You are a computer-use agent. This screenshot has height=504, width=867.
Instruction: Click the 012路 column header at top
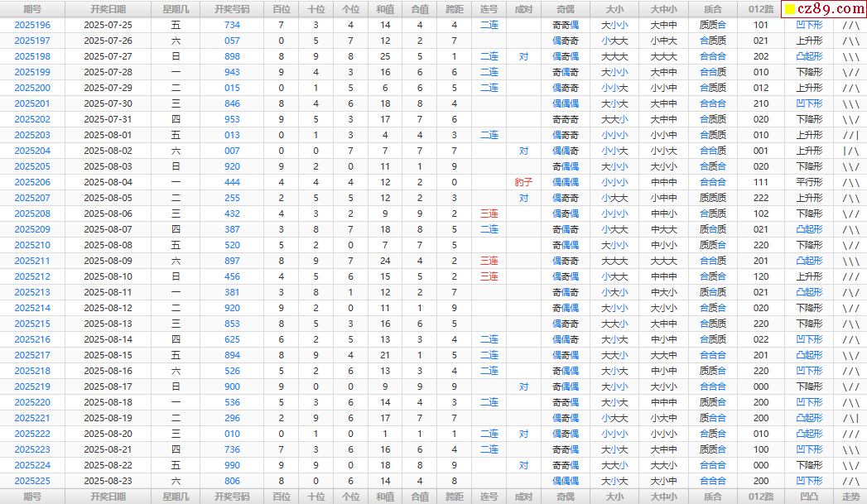click(761, 9)
